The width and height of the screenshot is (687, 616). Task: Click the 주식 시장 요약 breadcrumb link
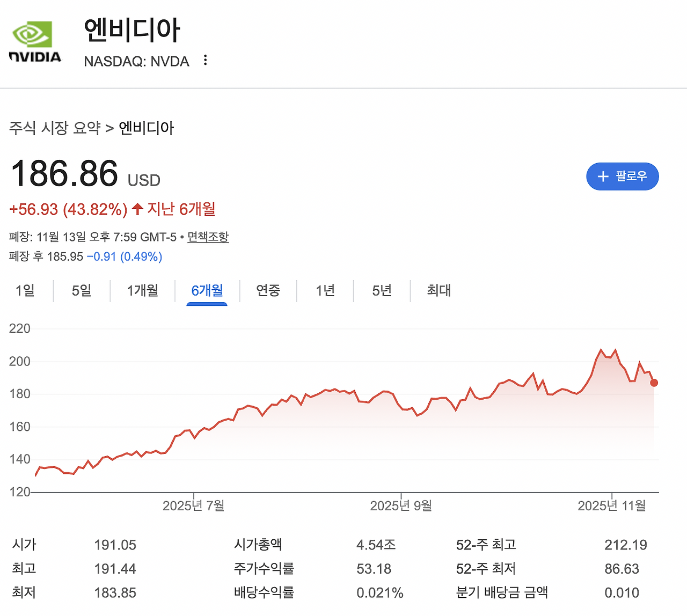(54, 128)
